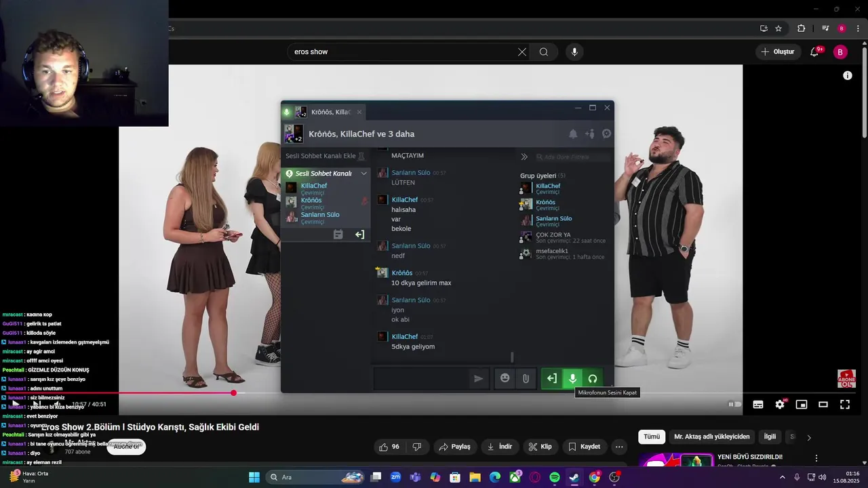Open Chrome extensions puzzle icon
This screenshot has height=488, width=868.
[x=801, y=28]
